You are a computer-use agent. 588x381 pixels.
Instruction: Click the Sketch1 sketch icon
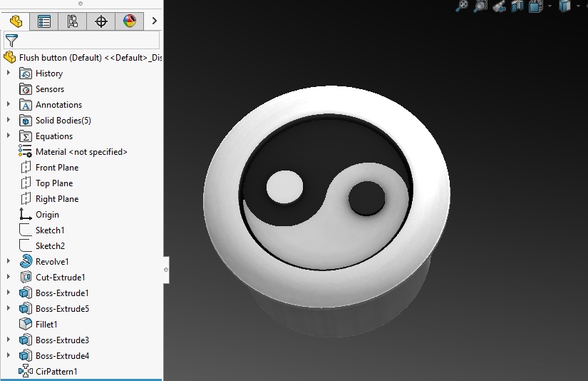coord(25,230)
